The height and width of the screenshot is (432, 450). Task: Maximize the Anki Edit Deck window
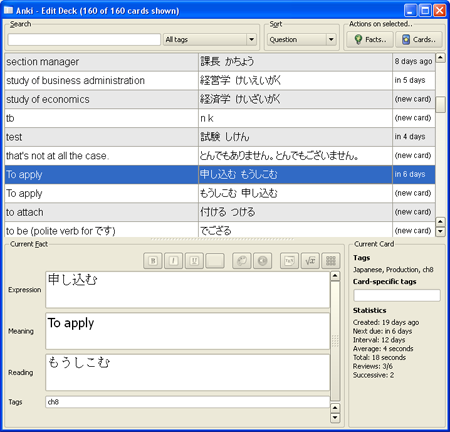pos(425,10)
